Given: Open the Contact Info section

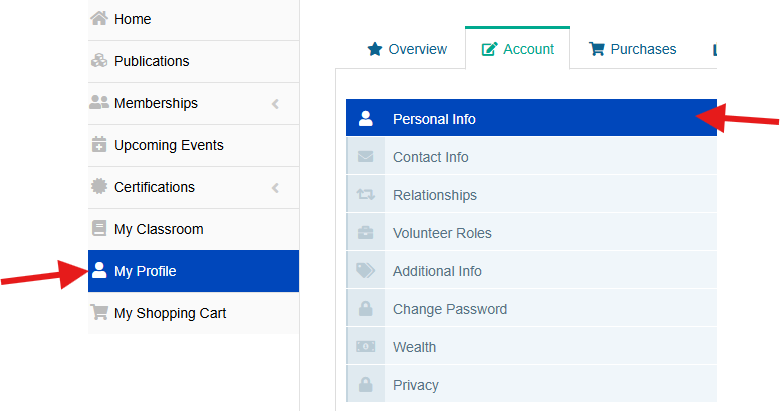Looking at the screenshot, I should pos(531,156).
